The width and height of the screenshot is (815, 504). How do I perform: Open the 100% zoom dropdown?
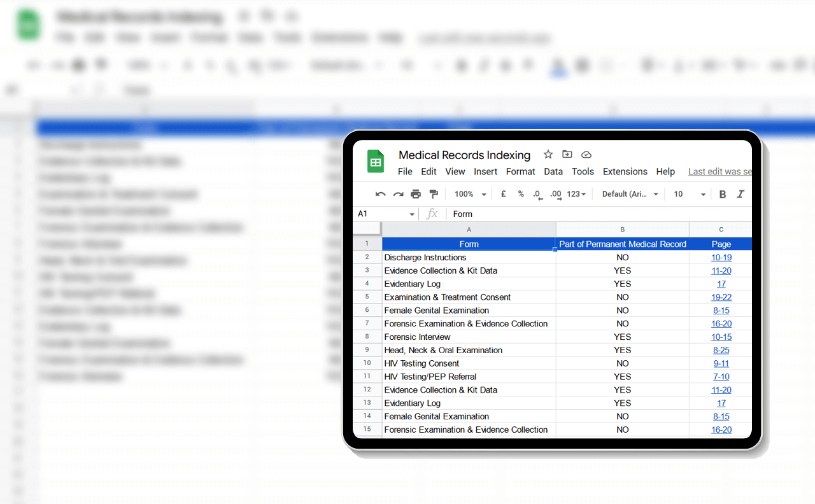click(470, 194)
